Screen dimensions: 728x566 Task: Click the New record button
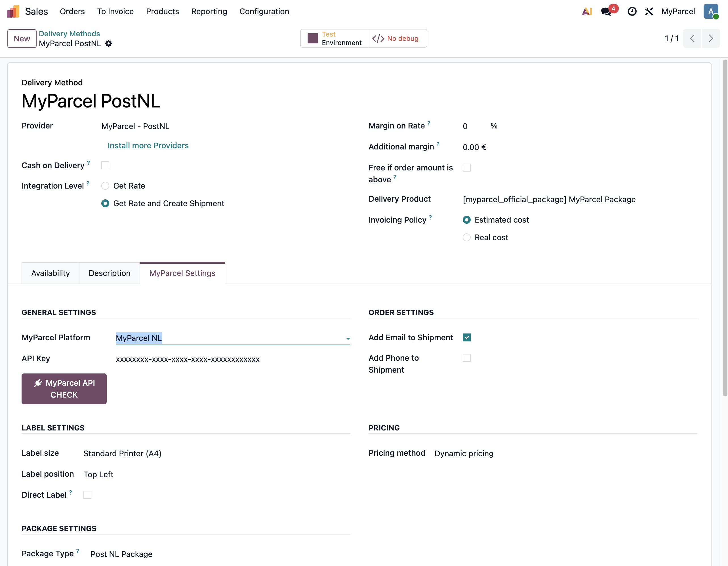point(22,39)
